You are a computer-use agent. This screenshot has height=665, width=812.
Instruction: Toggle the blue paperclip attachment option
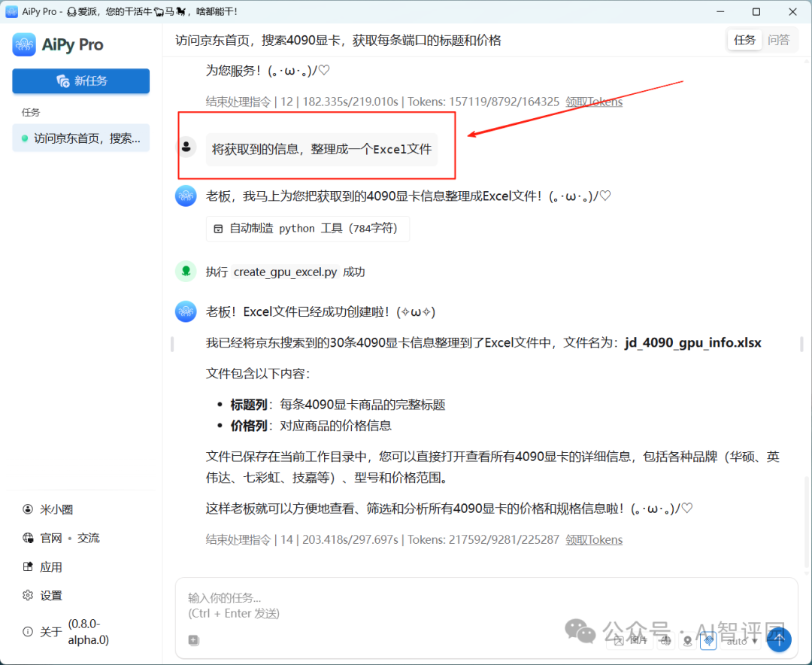pyautogui.click(x=707, y=641)
